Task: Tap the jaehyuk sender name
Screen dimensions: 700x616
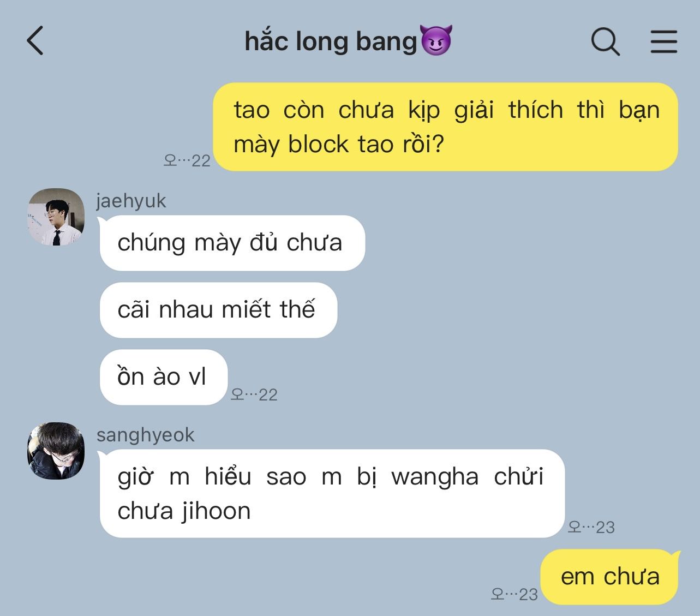Action: tap(131, 201)
